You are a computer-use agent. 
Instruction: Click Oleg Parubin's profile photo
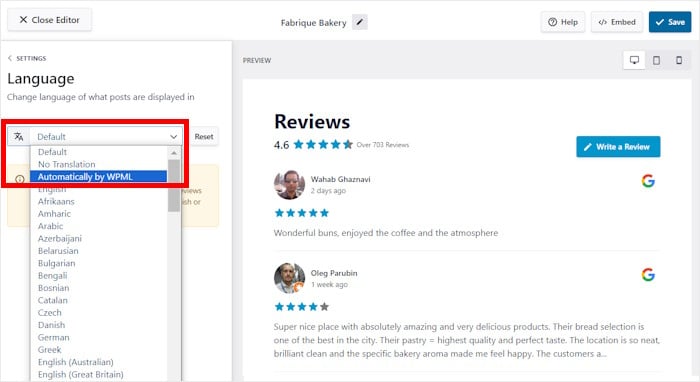(x=289, y=278)
